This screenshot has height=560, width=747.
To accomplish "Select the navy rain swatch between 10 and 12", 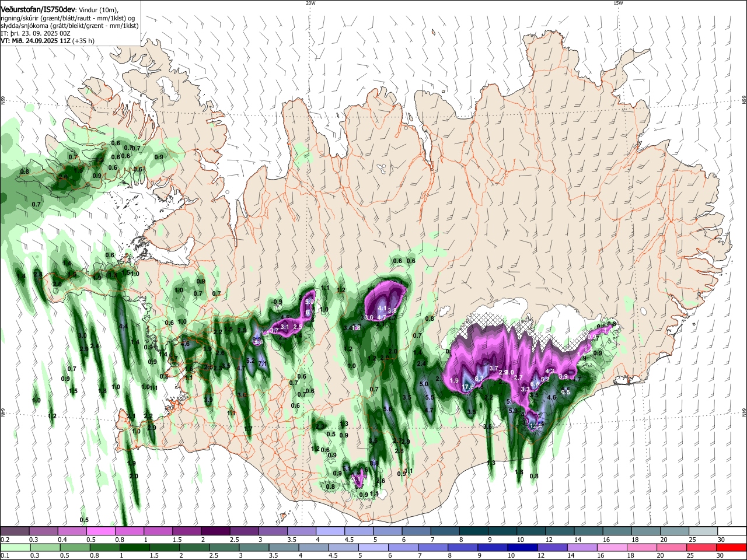I will [x=522, y=547].
